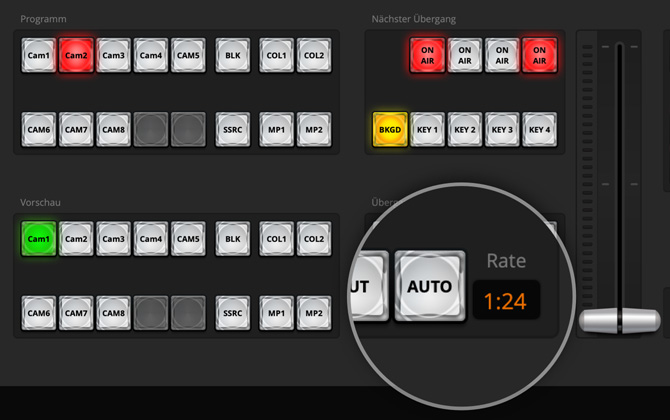Click the transition fader bar handle

[x=619, y=321]
